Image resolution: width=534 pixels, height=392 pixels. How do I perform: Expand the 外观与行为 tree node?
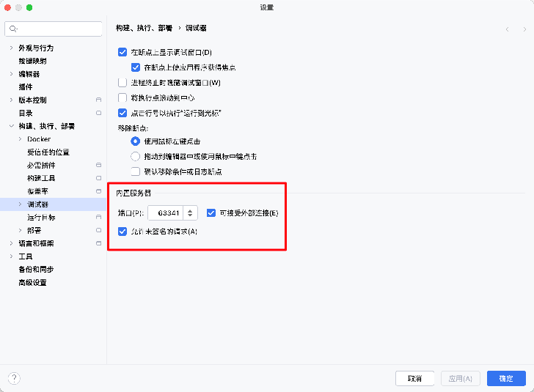[x=11, y=48]
